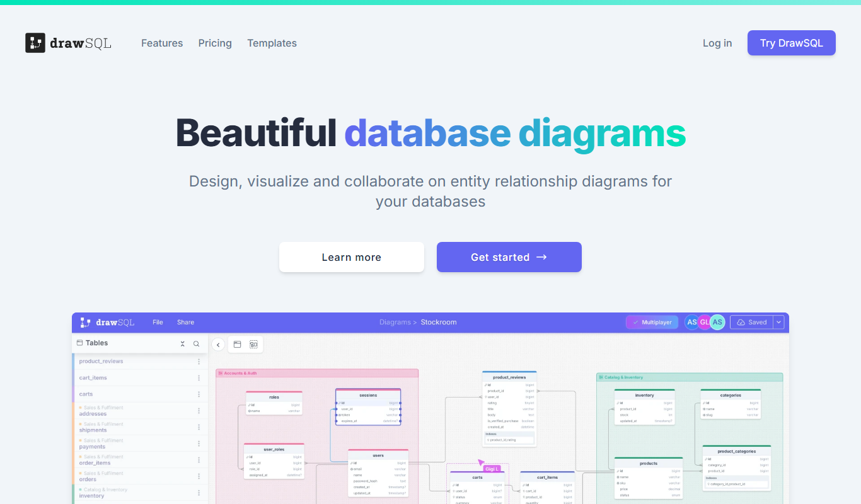Open options menu for orders row
Viewport: 861px width, 504px height.
tap(199, 476)
